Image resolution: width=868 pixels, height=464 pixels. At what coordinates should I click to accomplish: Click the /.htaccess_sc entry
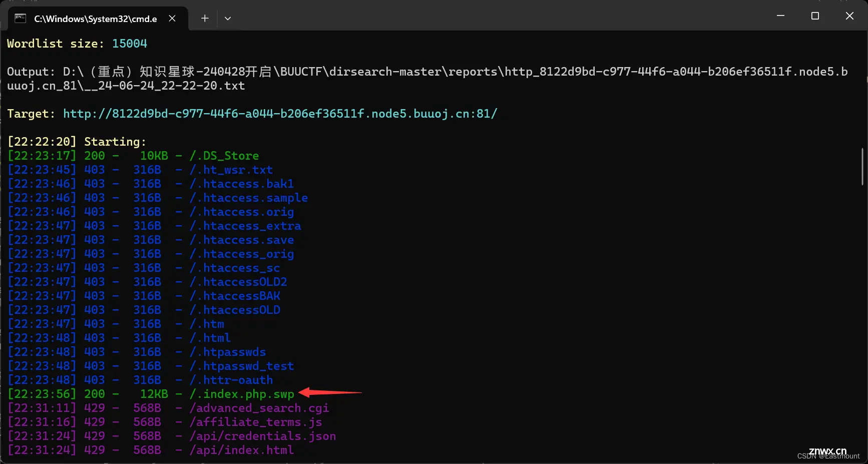(235, 268)
